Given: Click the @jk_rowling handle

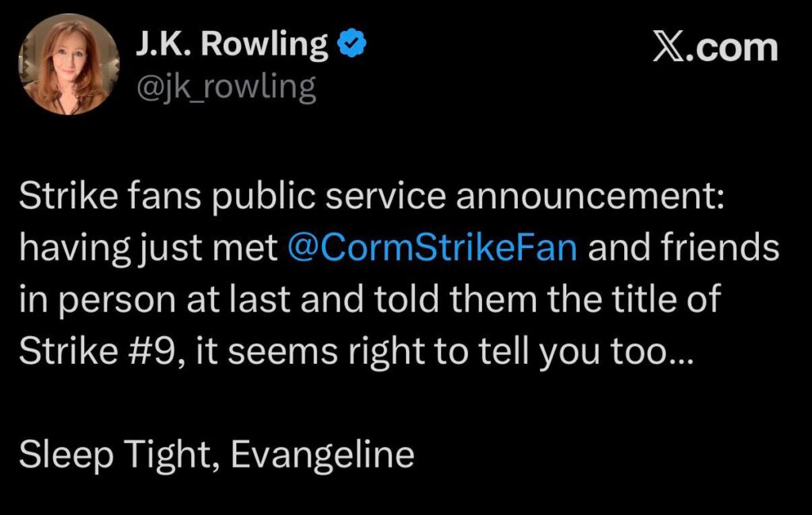Looking at the screenshot, I should (x=226, y=86).
